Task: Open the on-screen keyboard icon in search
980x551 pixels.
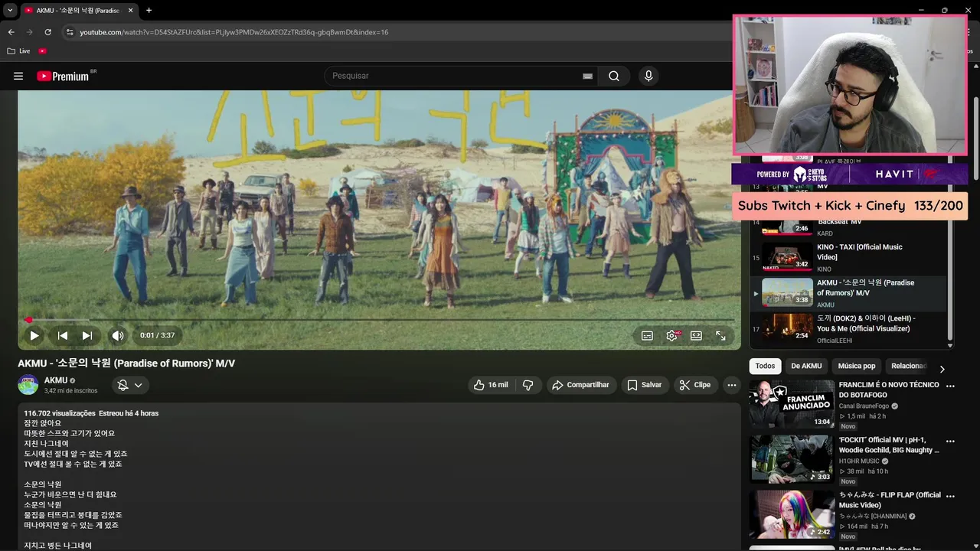Action: tap(587, 76)
